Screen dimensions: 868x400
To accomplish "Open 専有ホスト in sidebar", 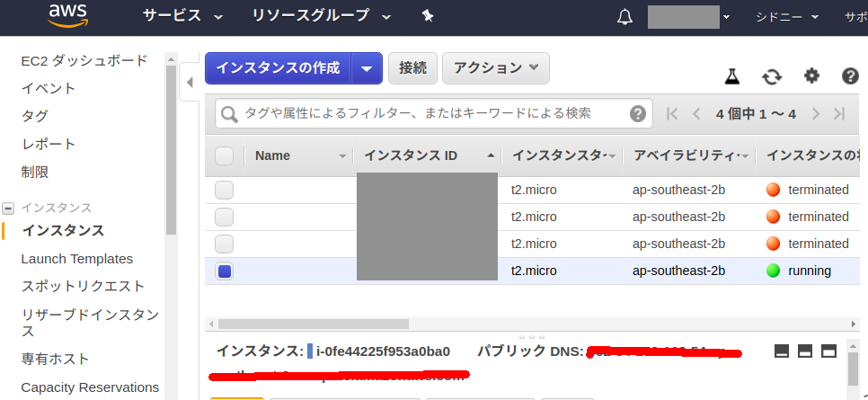I will (56, 359).
